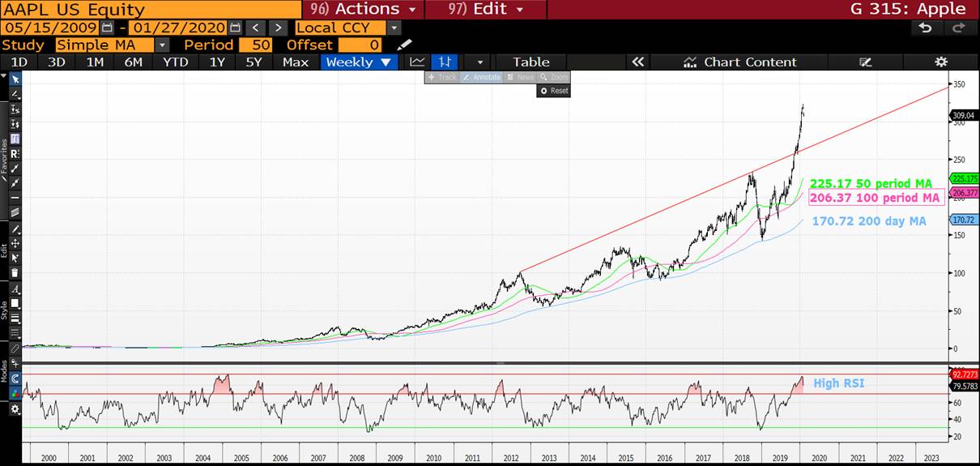Open the Table view
Image resolution: width=980 pixels, height=466 pixels.
point(531,62)
